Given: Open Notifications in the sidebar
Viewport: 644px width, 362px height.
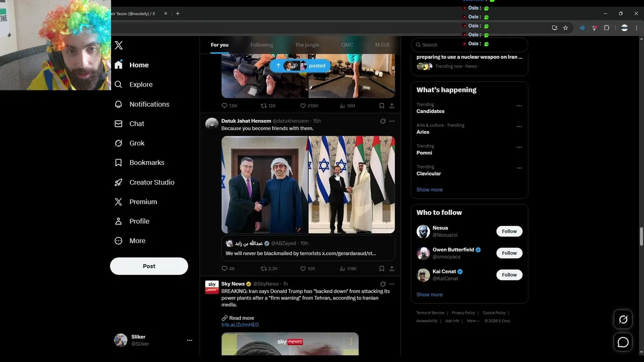Looking at the screenshot, I should [142, 104].
